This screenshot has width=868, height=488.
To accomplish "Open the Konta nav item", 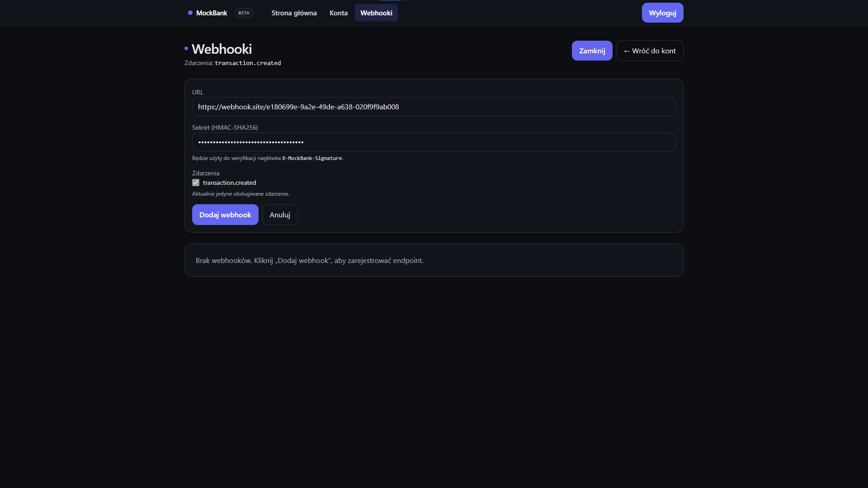I will 339,13.
